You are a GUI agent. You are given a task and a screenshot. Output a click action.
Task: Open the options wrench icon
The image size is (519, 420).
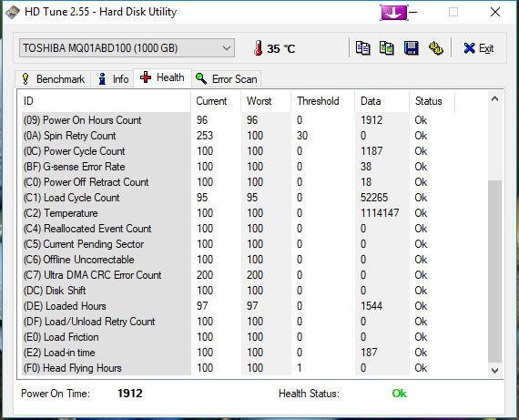[x=436, y=48]
